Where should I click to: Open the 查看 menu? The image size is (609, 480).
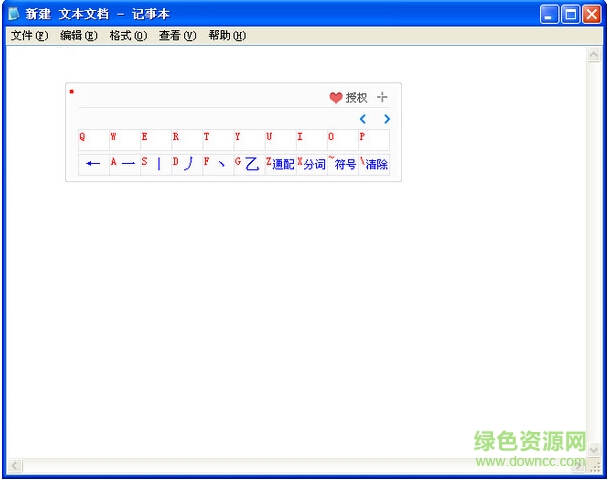pos(177,36)
